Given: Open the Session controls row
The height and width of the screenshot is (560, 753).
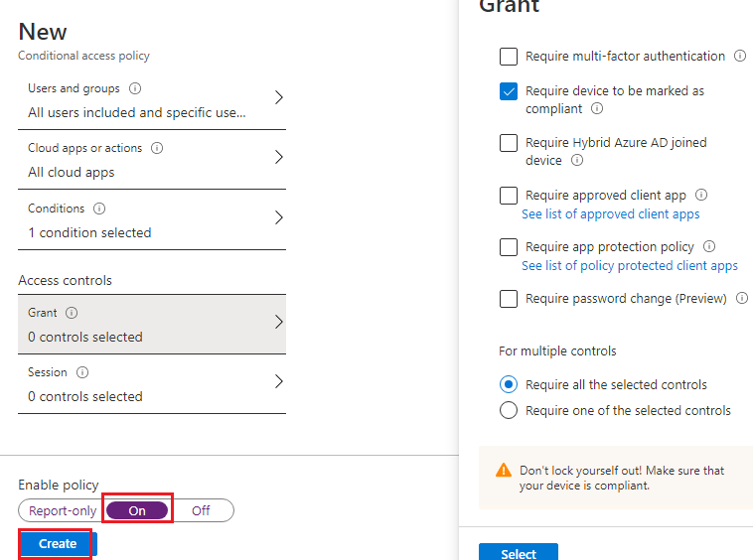Looking at the screenshot, I should coord(152,384).
